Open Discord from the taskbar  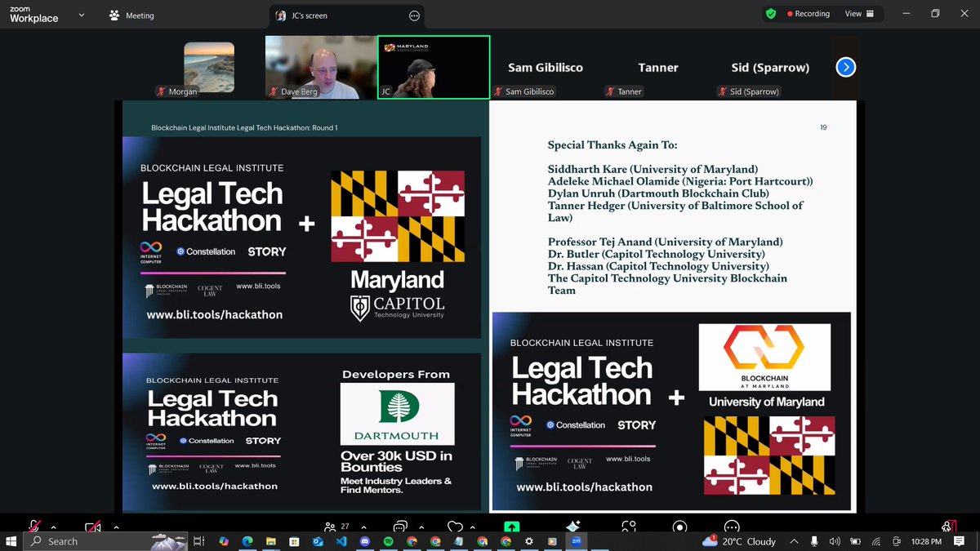[x=364, y=541]
